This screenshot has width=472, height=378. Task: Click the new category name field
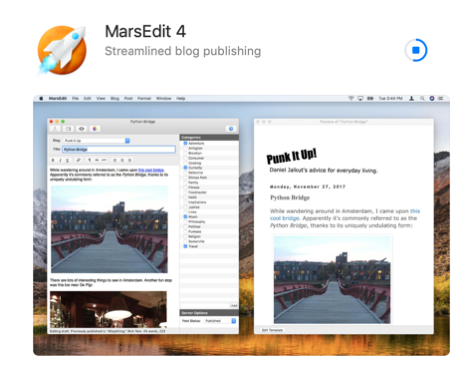(x=205, y=305)
